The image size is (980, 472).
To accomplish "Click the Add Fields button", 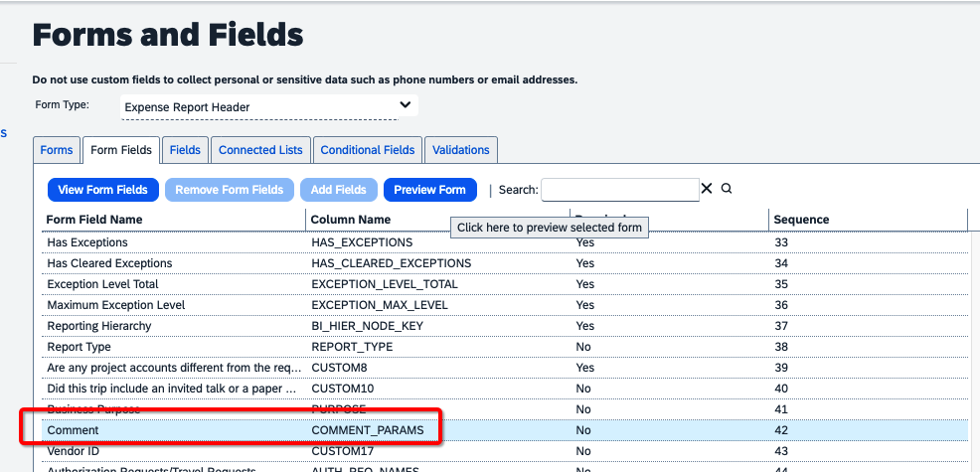I will coord(339,190).
